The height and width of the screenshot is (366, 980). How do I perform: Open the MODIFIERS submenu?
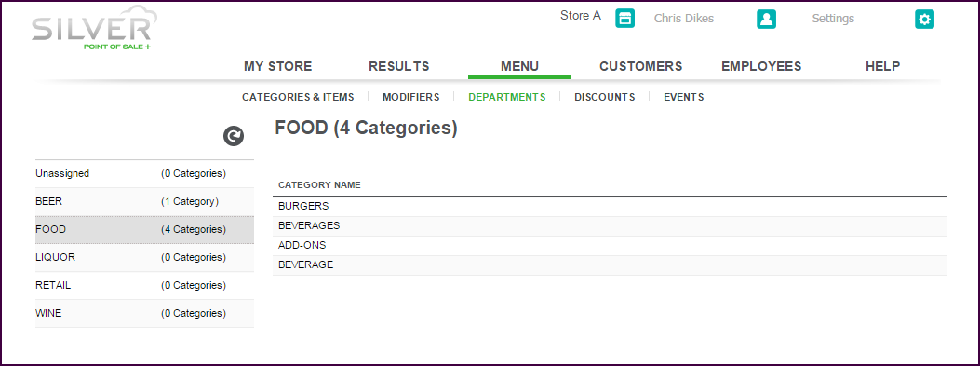(411, 97)
